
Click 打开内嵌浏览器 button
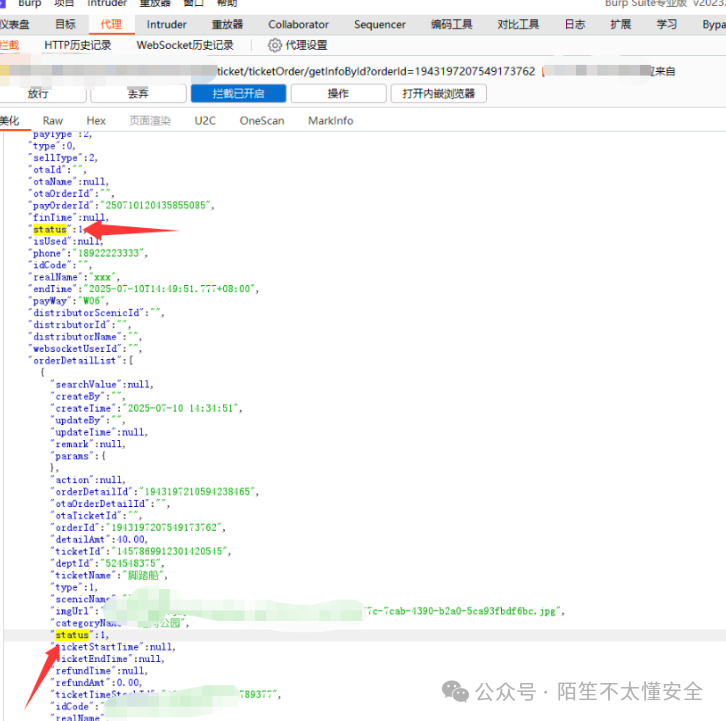[438, 94]
